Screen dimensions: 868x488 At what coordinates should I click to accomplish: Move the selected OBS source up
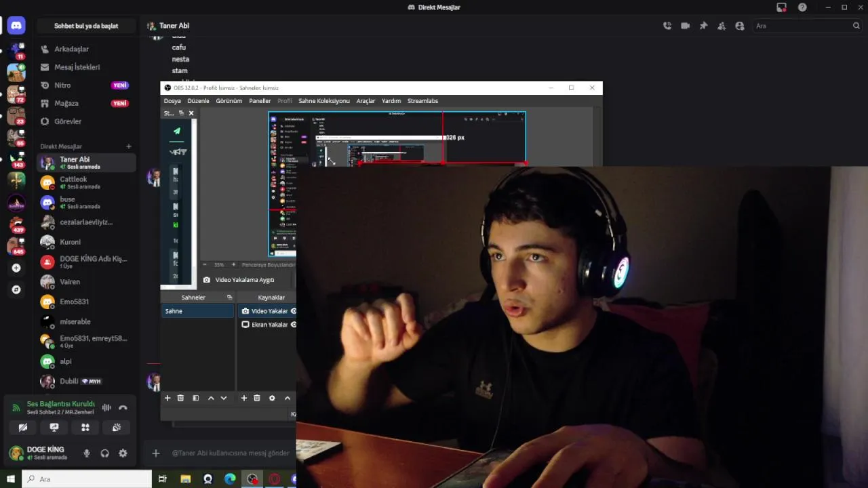pyautogui.click(x=288, y=398)
